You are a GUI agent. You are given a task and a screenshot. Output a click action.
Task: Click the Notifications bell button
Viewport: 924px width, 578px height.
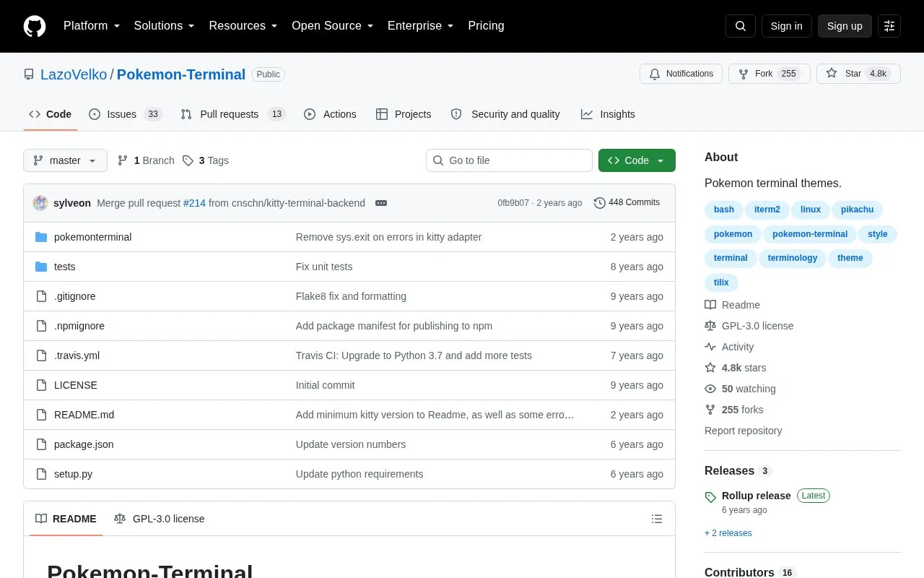click(681, 74)
